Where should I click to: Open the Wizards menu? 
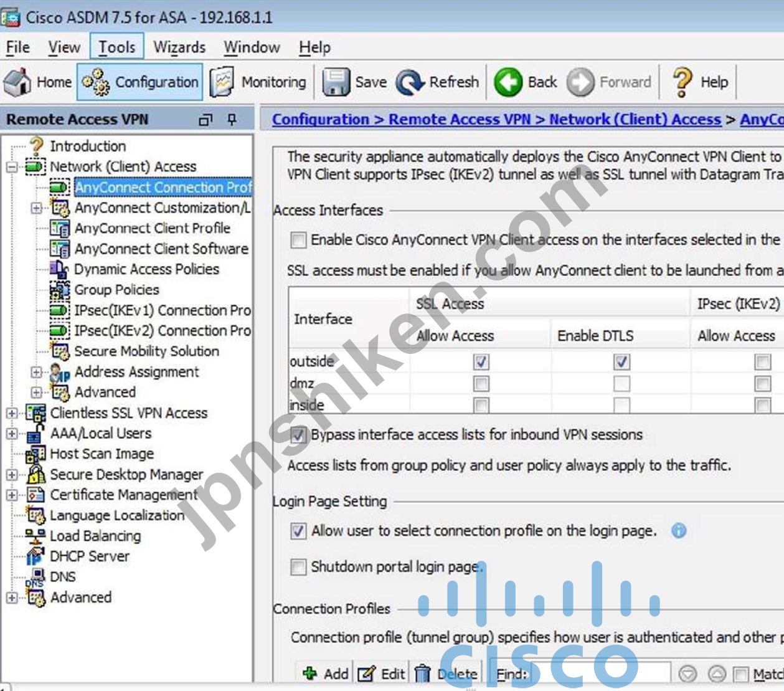[179, 47]
